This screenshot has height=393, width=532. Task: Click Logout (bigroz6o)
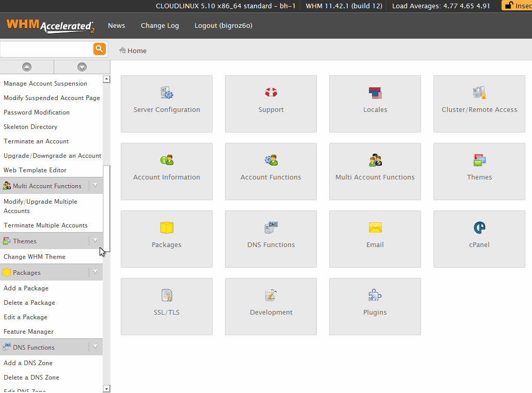pyautogui.click(x=223, y=26)
